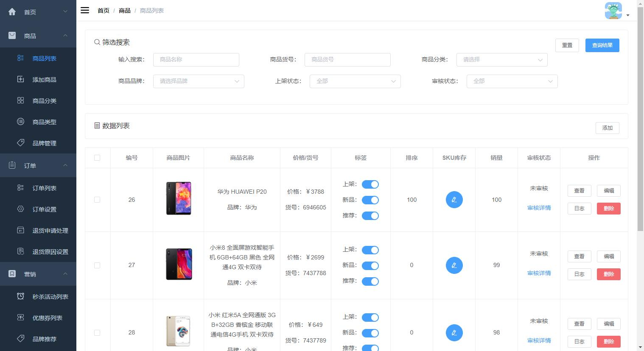Click 编辑 for 华为 HUAWEI P20

coord(609,191)
